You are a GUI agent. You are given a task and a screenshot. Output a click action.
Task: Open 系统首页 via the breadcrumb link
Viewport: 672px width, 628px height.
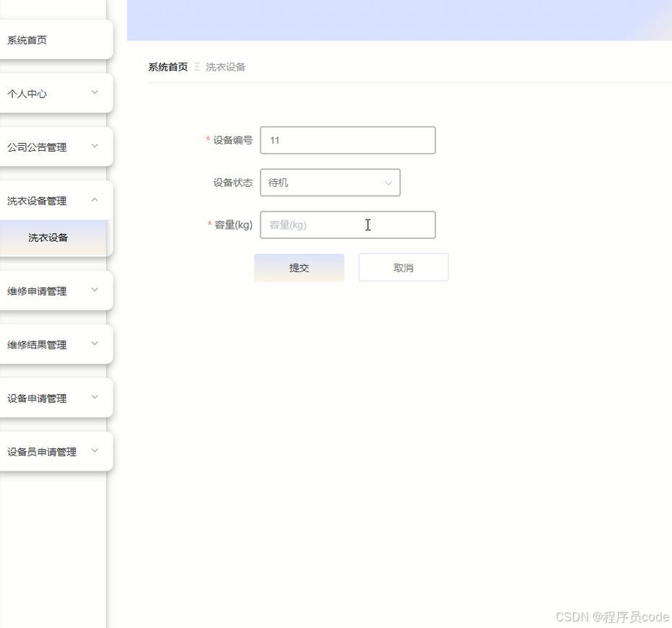(x=167, y=66)
